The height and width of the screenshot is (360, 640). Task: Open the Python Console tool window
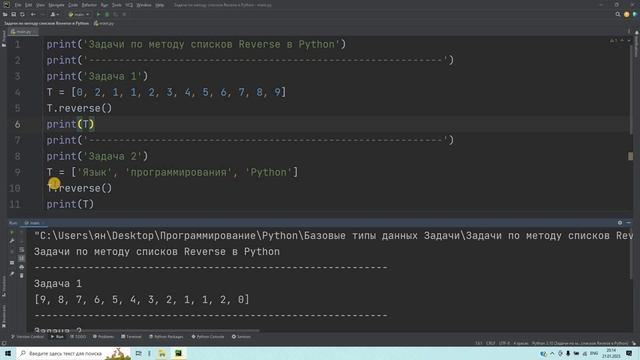point(208,337)
